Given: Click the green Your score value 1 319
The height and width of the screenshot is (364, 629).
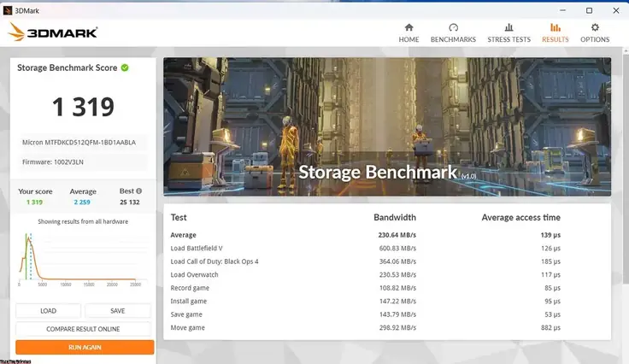Looking at the screenshot, I should tap(34, 202).
